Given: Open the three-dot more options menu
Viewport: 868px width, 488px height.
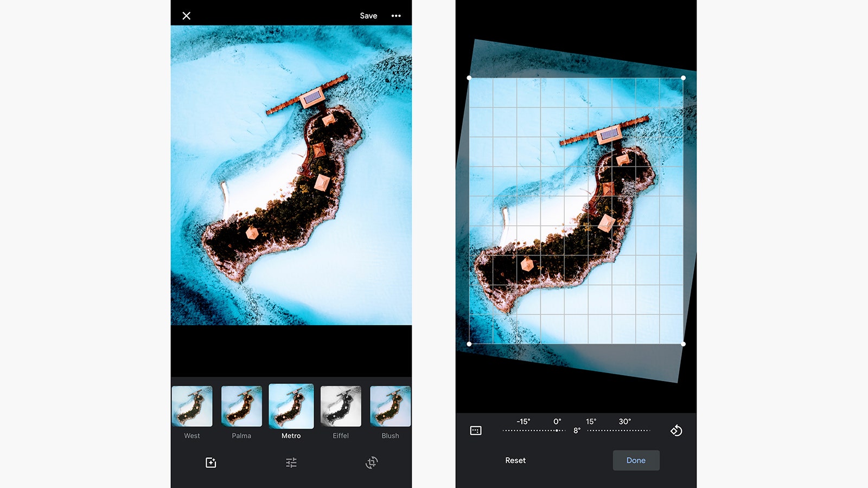Looking at the screenshot, I should pyautogui.click(x=396, y=16).
